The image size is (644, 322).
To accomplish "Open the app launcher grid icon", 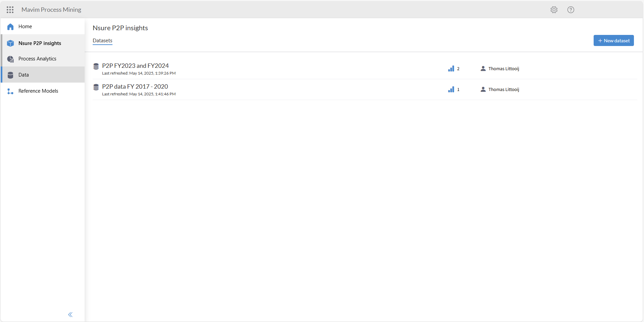I will click(x=10, y=10).
